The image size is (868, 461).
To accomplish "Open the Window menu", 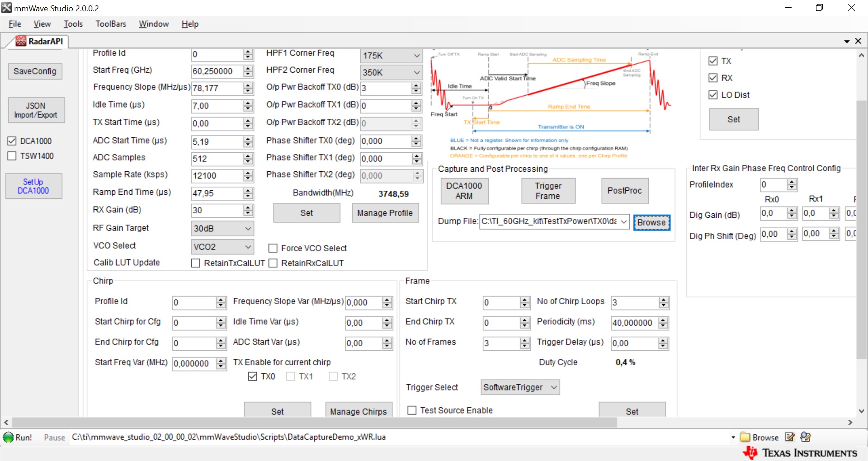I will (x=154, y=24).
